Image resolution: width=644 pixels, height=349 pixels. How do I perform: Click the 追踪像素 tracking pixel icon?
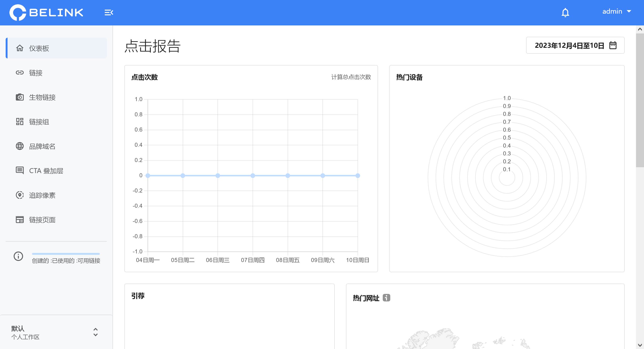pos(20,195)
